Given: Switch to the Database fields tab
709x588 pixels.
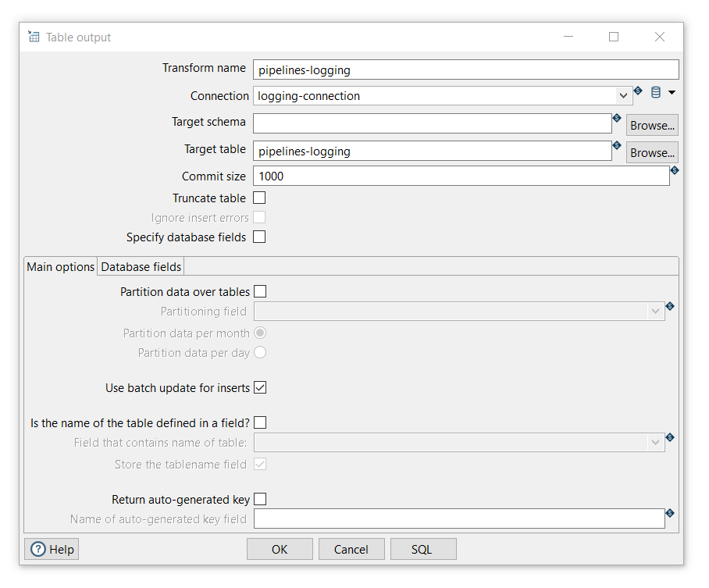Looking at the screenshot, I should (x=141, y=267).
